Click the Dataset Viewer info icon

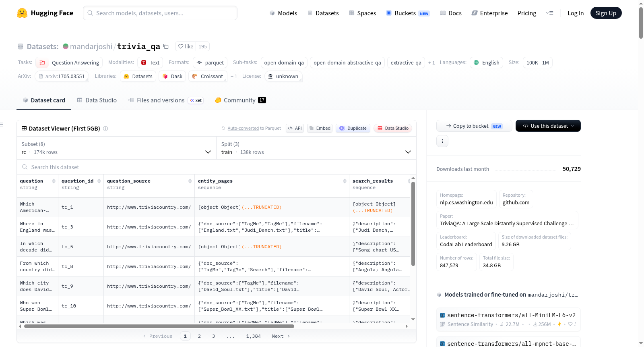105,129
